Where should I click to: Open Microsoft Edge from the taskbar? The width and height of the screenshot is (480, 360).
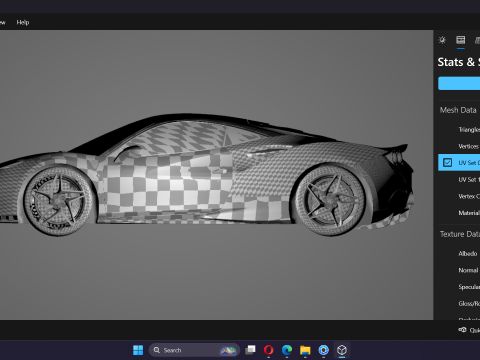click(287, 350)
